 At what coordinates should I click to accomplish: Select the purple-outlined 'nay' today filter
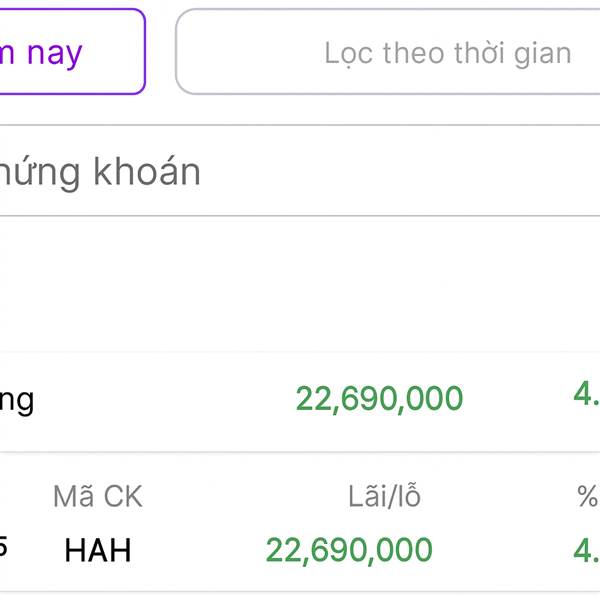tap(60, 52)
